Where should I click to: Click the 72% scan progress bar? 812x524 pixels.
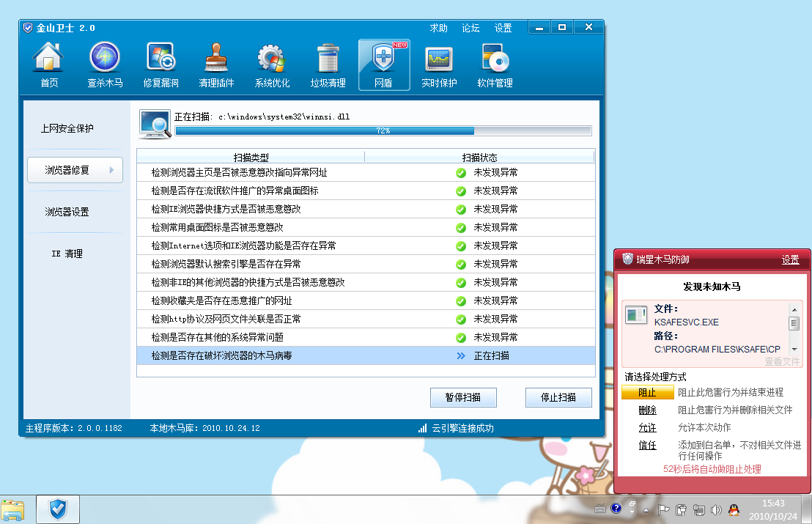coord(383,130)
